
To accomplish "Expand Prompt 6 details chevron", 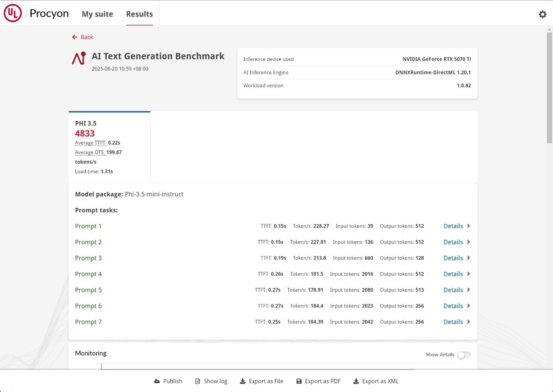I will (x=469, y=306).
